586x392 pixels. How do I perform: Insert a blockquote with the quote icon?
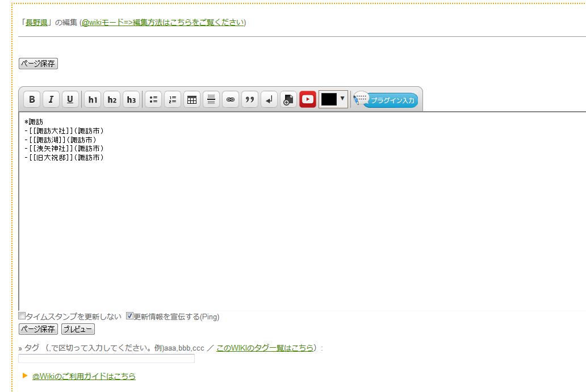tap(250, 100)
